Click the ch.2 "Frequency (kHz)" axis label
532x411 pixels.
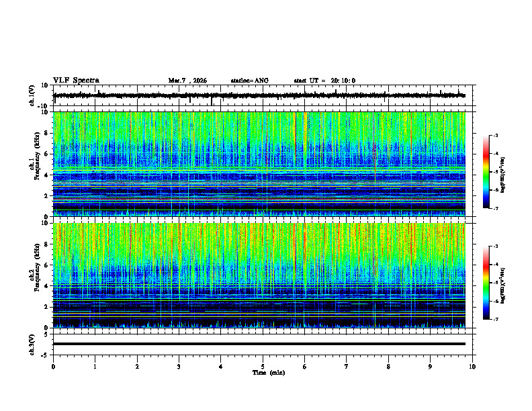point(37,267)
